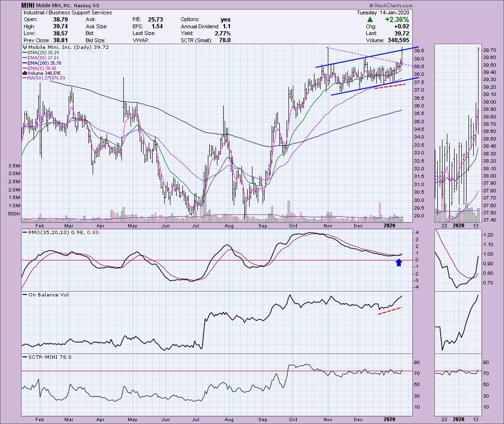The height and width of the screenshot is (424, 504).
Task: Click the P/E value 25.73
Action: click(155, 20)
